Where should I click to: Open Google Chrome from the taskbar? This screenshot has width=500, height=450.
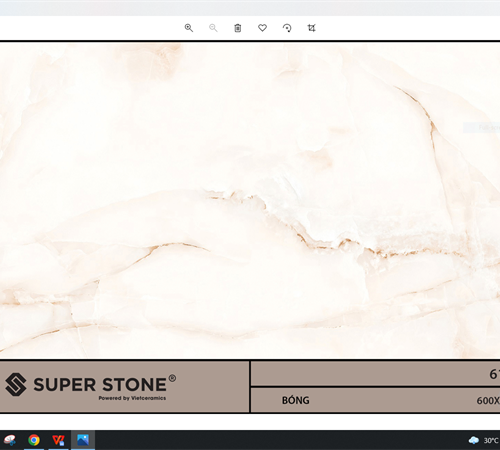[x=34, y=440]
